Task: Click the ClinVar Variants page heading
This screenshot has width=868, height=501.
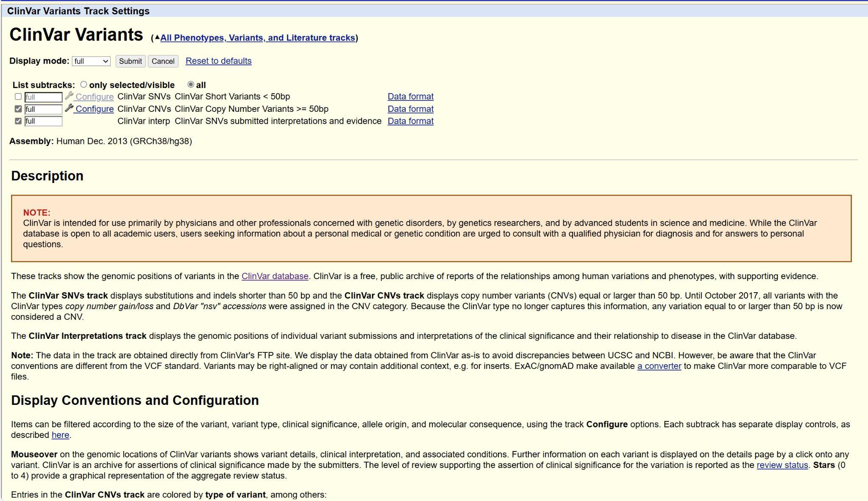Action: tap(76, 35)
